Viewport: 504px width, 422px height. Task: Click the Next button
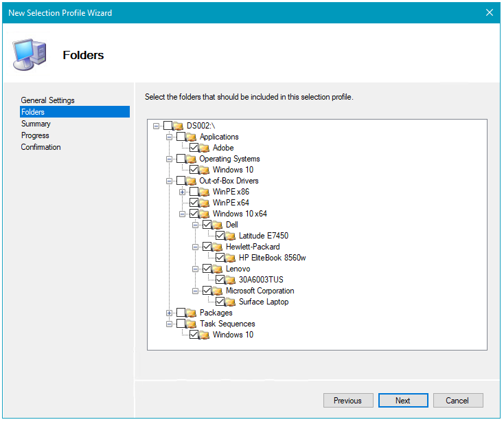[402, 401]
